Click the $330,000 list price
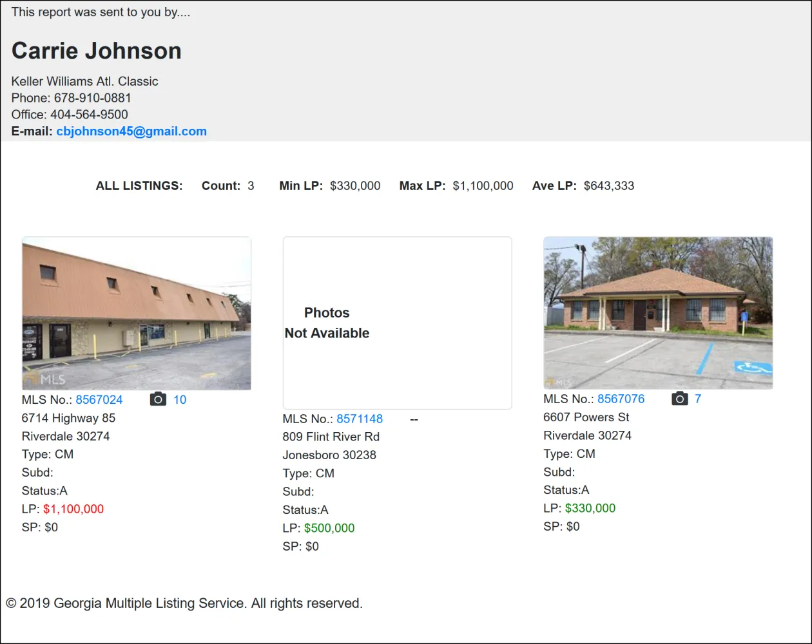 point(590,508)
